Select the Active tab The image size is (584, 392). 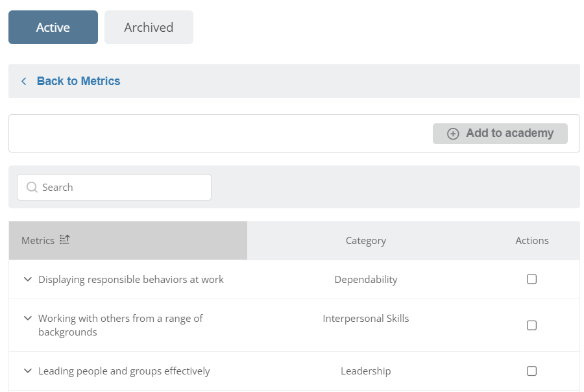click(53, 27)
